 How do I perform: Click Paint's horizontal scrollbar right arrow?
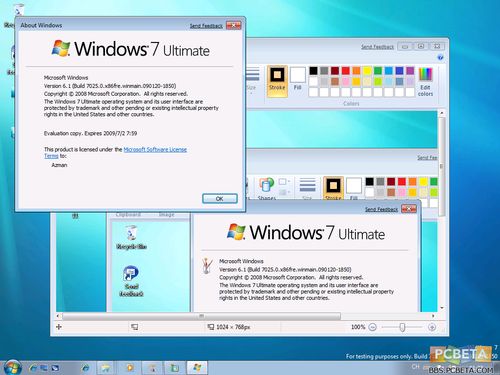433,316
